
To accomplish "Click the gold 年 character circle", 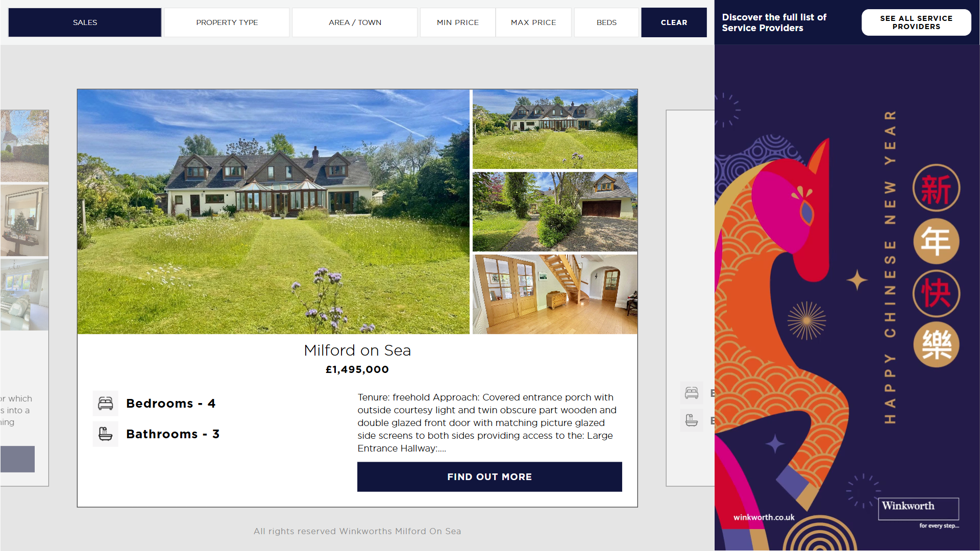I will point(936,241).
